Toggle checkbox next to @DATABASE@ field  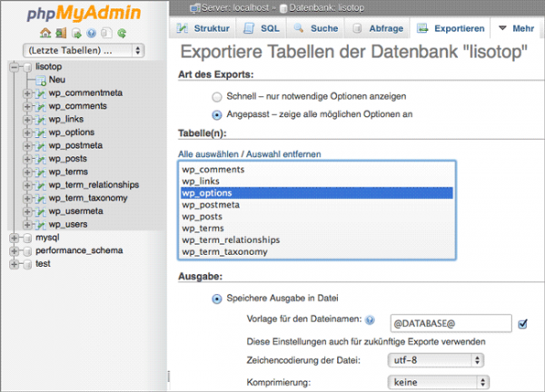(x=522, y=324)
